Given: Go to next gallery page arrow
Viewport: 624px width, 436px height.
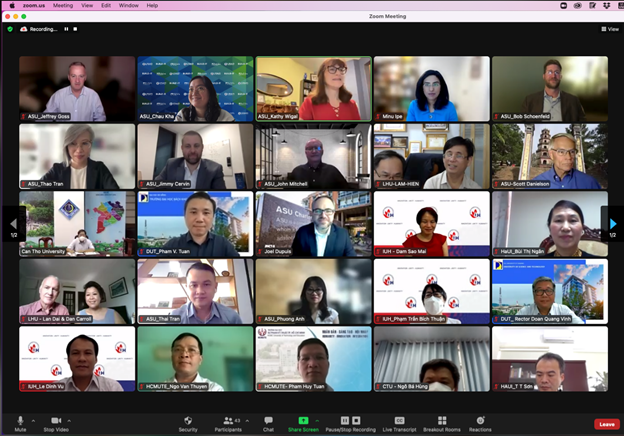Looking at the screenshot, I should [613, 224].
